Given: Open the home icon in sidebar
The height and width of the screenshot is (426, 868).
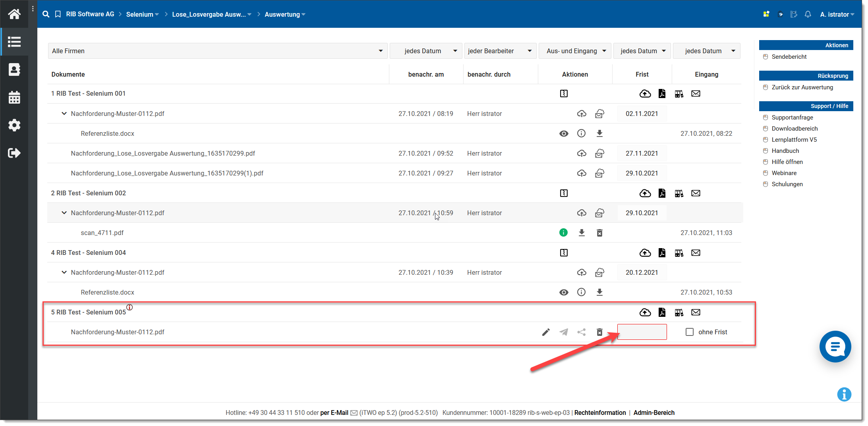Looking at the screenshot, I should [14, 14].
